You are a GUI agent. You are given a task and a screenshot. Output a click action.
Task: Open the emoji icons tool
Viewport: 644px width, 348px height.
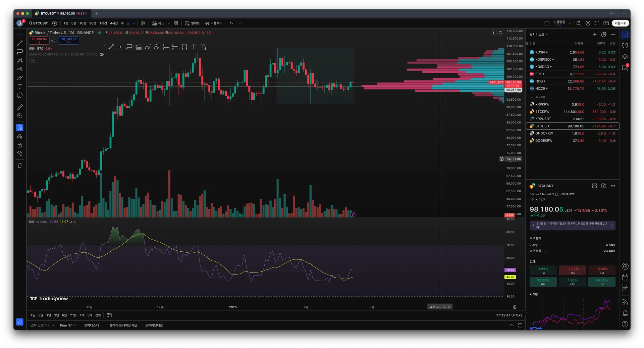(20, 95)
